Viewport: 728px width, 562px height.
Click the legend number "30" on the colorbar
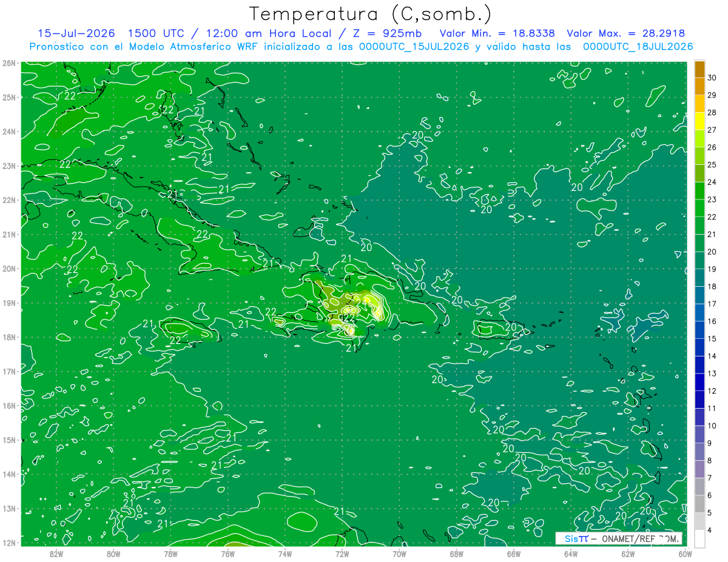point(712,77)
